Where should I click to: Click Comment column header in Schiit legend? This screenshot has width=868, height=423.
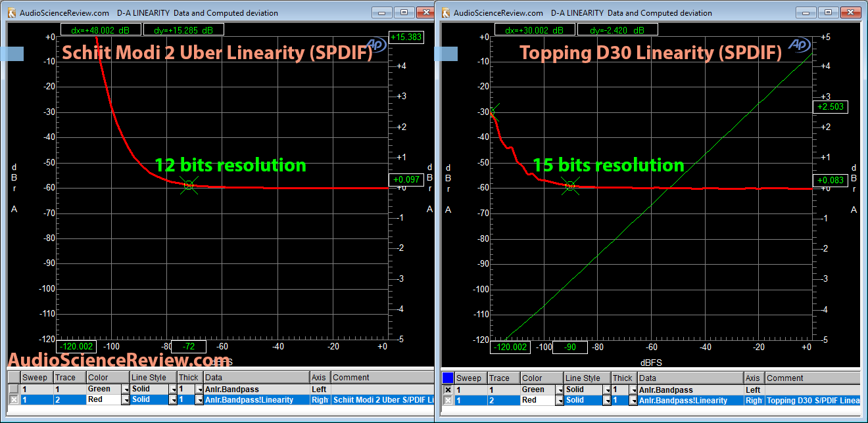click(x=381, y=378)
